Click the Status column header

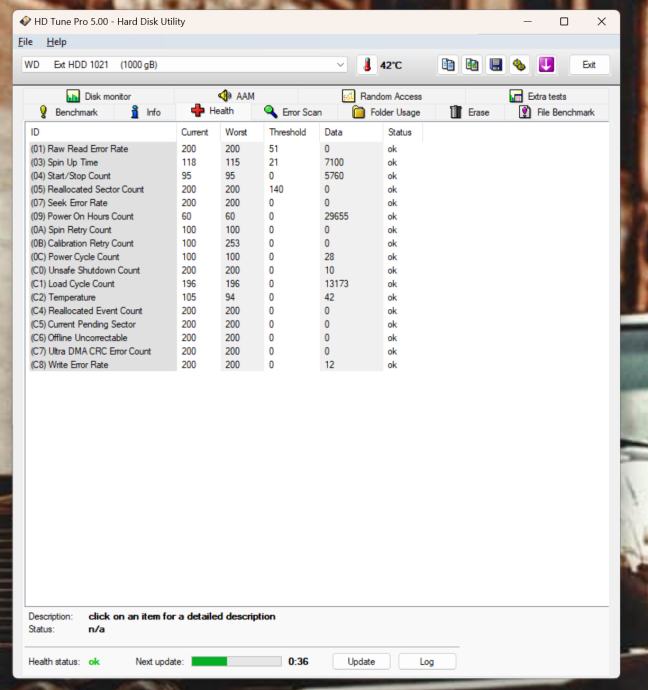coord(403,132)
